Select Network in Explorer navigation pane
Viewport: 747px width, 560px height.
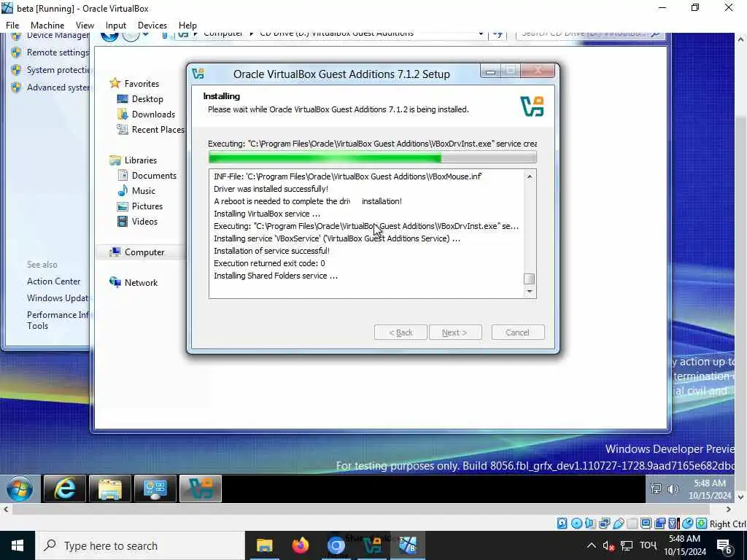pos(141,283)
